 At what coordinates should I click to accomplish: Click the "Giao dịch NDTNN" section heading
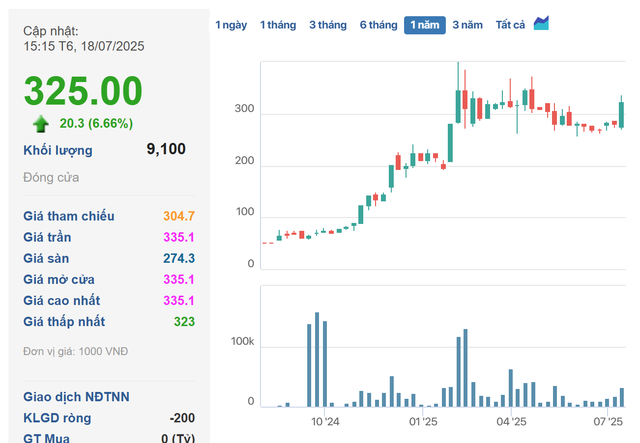coord(76,397)
